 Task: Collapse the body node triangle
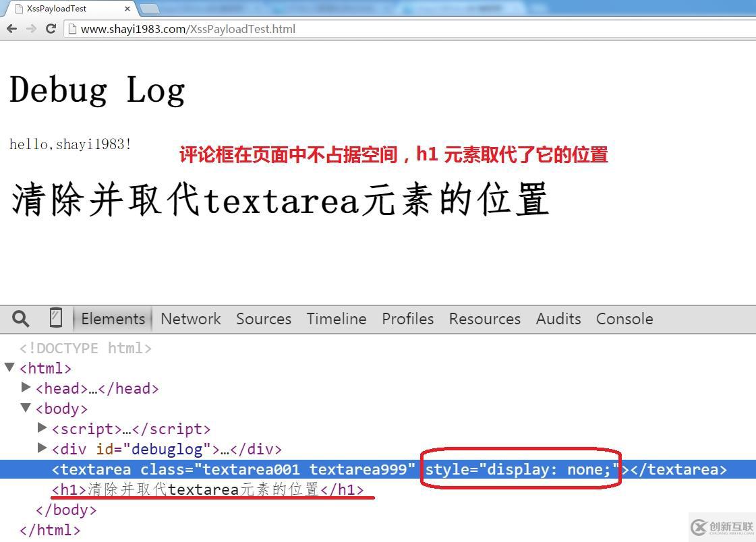[x=26, y=408]
